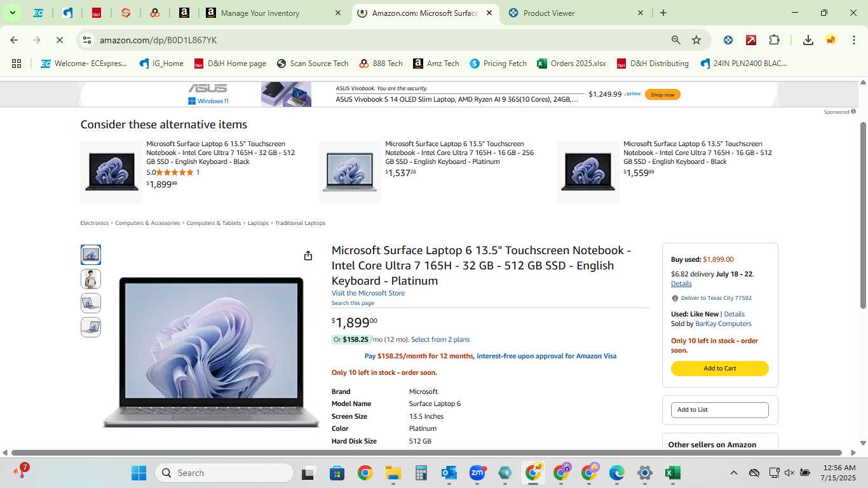
Task: Open the 888 Tech bookmark
Action: pos(381,64)
